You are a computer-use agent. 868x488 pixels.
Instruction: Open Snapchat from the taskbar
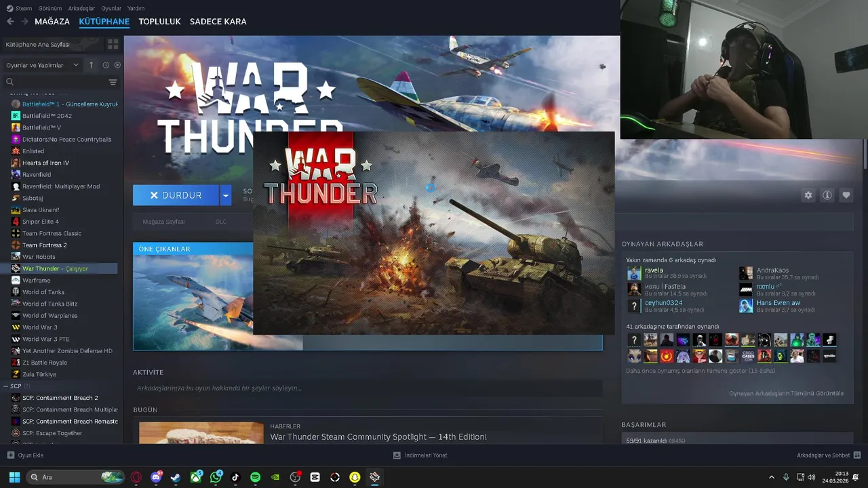355,477
